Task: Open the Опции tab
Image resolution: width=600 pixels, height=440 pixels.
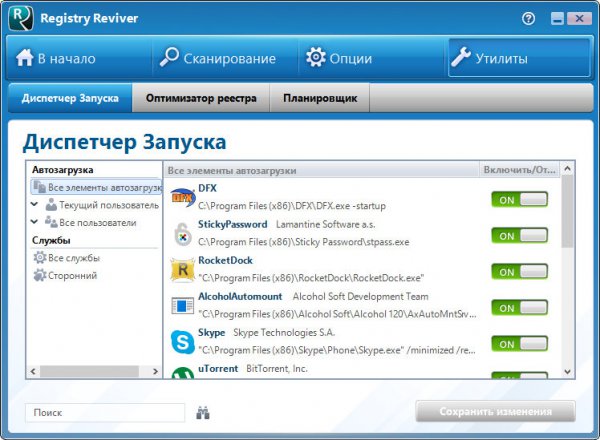Action: 371,58
